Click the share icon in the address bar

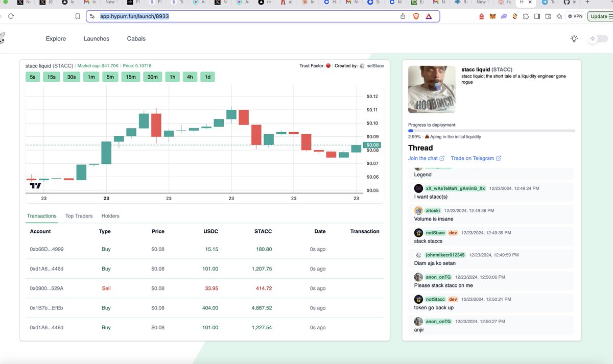click(403, 16)
